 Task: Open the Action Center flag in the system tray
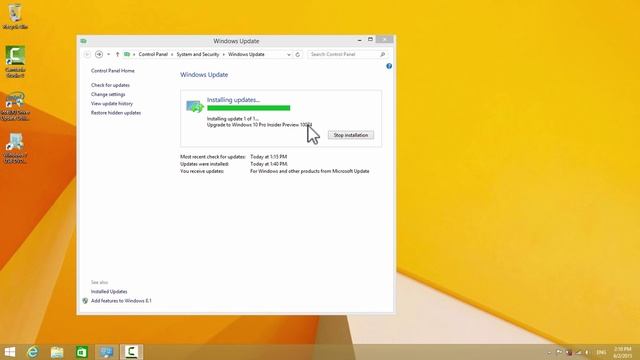(x=559, y=352)
